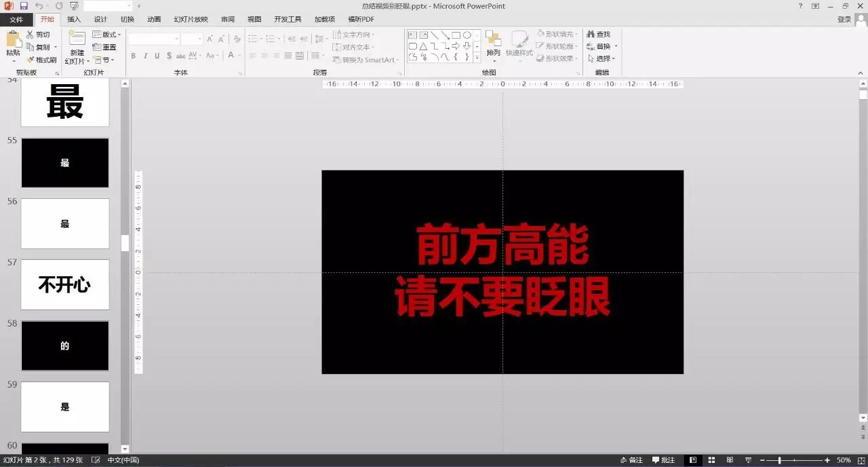Toggle Strikethrough (abc) formatting
Image resolution: width=868 pixels, height=467 pixels.
point(181,56)
